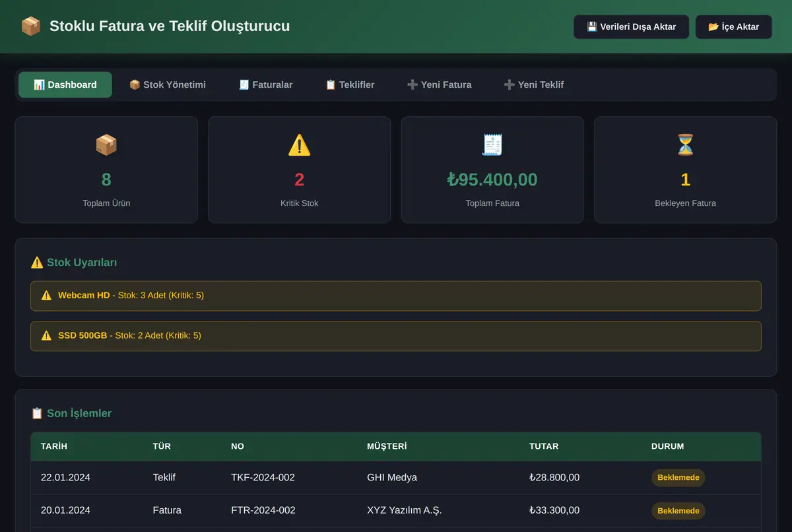Click the clipboard icon in Son İşlemler heading
Image resolution: width=792 pixels, height=532 pixels.
tap(37, 414)
